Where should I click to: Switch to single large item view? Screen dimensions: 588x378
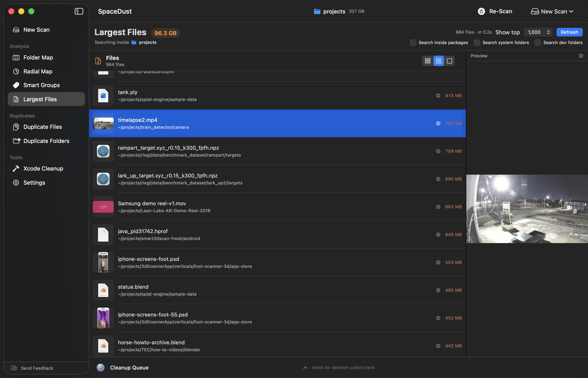tap(449, 61)
